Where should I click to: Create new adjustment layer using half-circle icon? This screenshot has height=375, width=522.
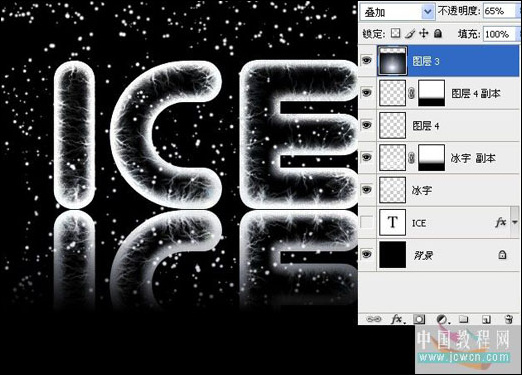(x=443, y=319)
